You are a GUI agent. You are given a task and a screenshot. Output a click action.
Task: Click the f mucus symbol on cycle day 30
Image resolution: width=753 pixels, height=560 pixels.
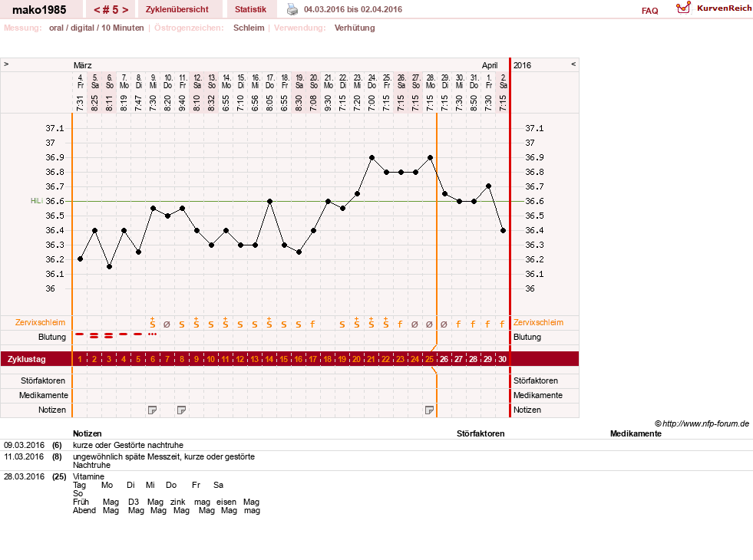point(502,324)
